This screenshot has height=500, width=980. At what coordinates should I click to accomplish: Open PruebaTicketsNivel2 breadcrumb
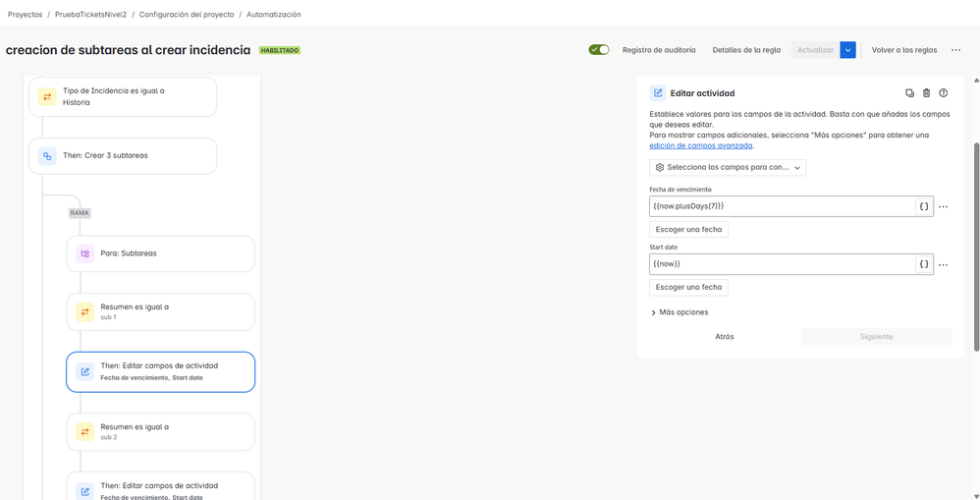90,15
